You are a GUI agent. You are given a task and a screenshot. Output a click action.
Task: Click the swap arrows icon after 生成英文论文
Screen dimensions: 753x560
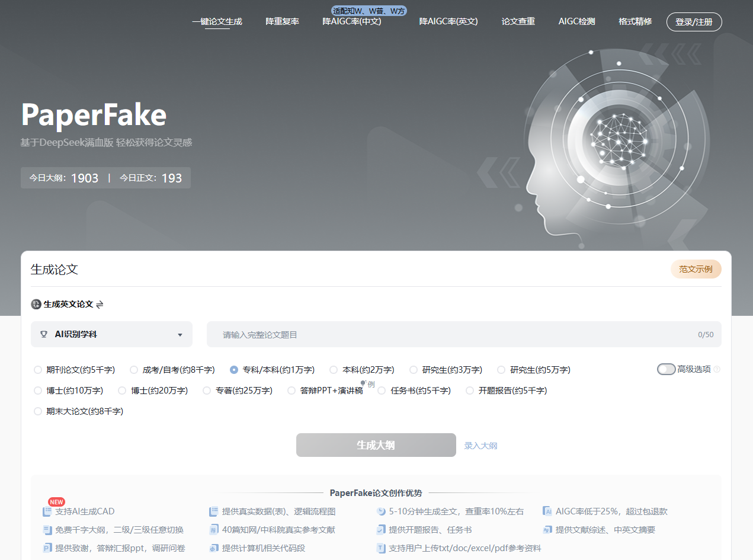tap(99, 304)
